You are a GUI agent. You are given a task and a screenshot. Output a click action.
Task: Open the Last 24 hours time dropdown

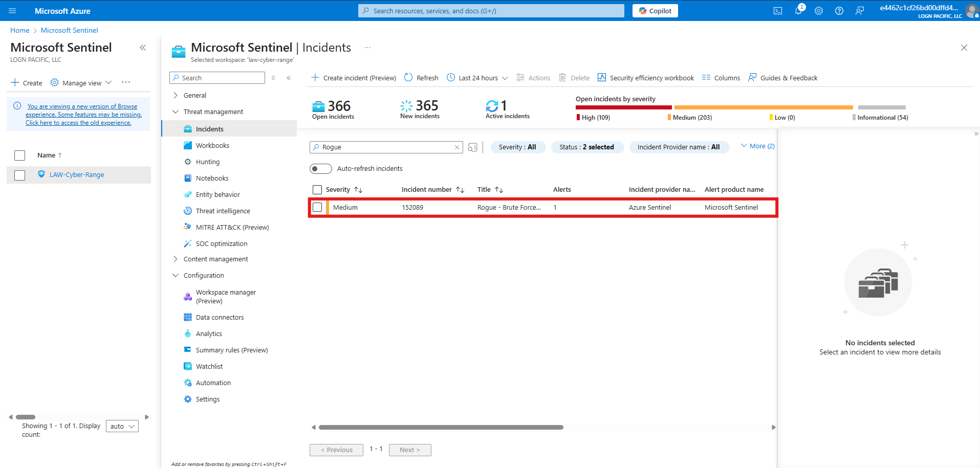click(x=477, y=78)
